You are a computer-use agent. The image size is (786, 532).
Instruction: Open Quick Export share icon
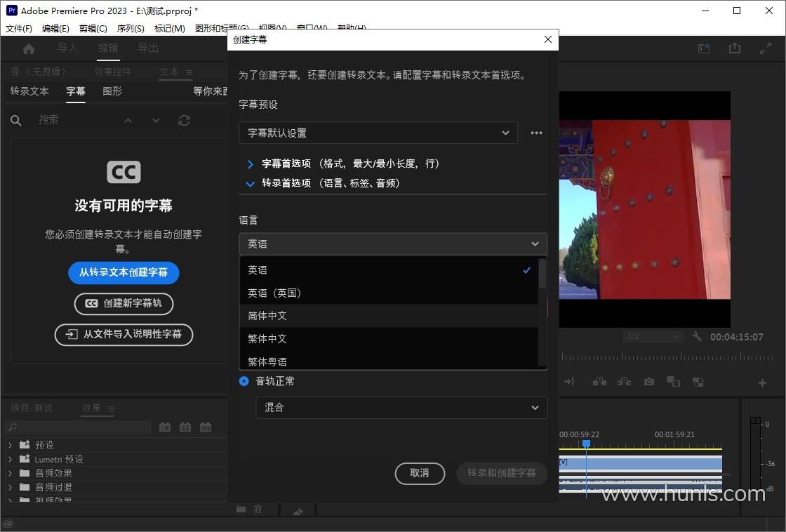pyautogui.click(x=734, y=48)
